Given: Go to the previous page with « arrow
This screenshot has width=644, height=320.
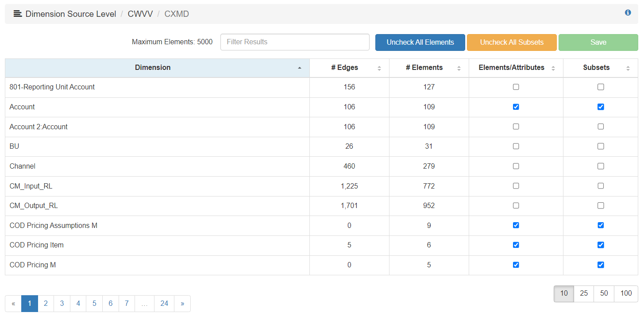Looking at the screenshot, I should [13, 304].
